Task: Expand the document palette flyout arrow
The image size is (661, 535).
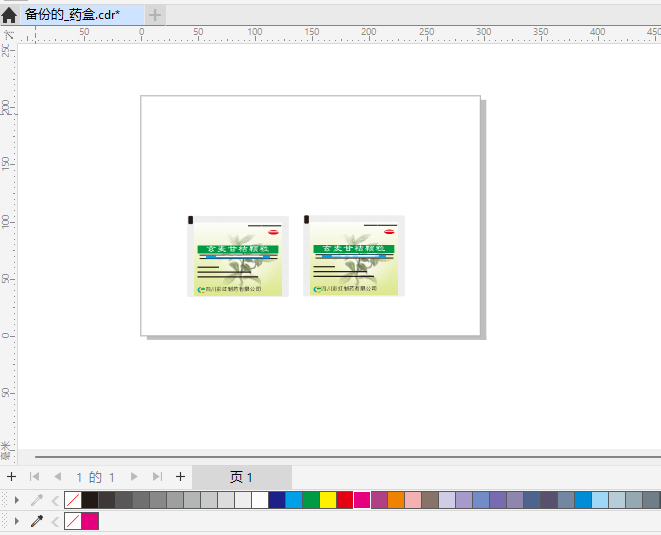Action: pyautogui.click(x=17, y=521)
